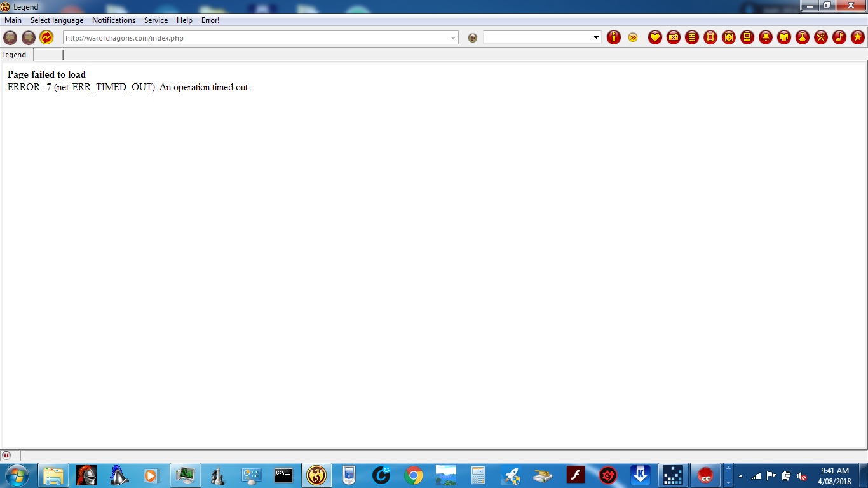Click the golden dragon Legend taskbar icon
The image size is (868, 488).
[316, 475]
